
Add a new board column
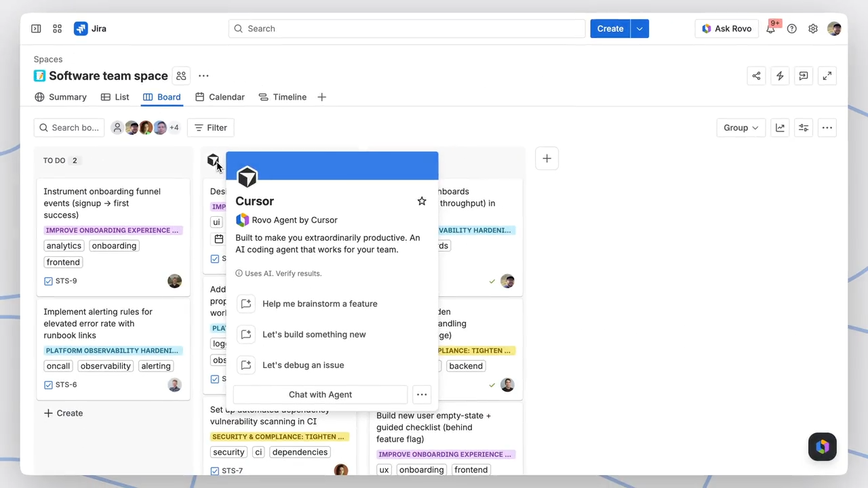click(x=547, y=159)
